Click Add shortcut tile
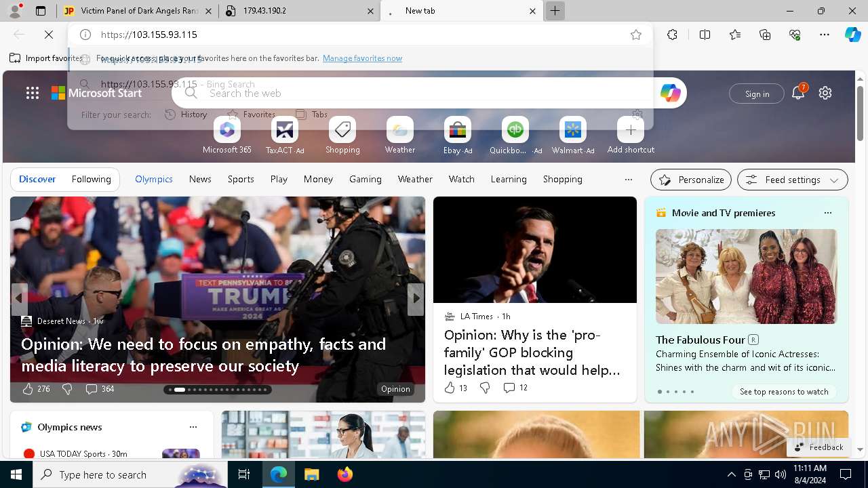This screenshot has height=488, width=868. [x=631, y=136]
